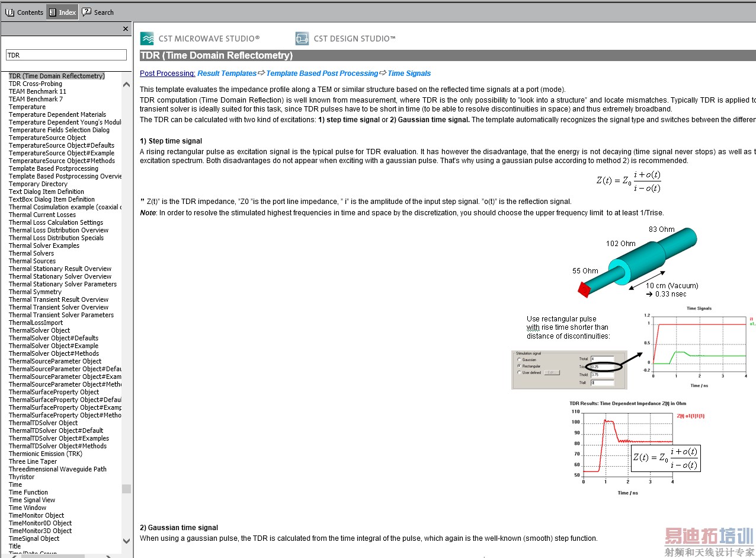Click the CST Design Studio logo icon
Viewport: 756px width, 558px height.
tap(302, 39)
